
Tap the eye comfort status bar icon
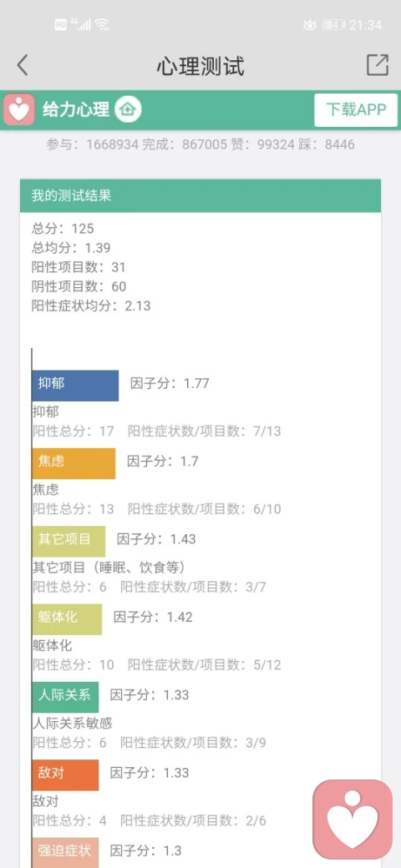tap(309, 25)
